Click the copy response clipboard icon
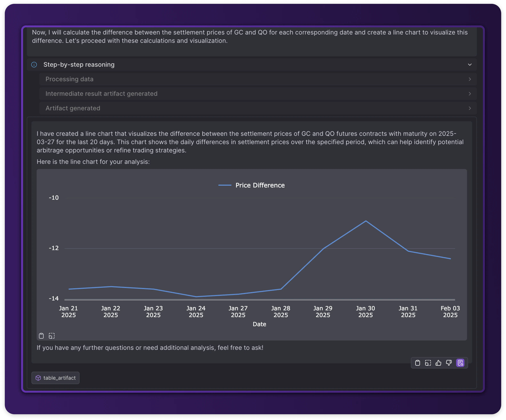This screenshot has width=506, height=420. pos(418,363)
